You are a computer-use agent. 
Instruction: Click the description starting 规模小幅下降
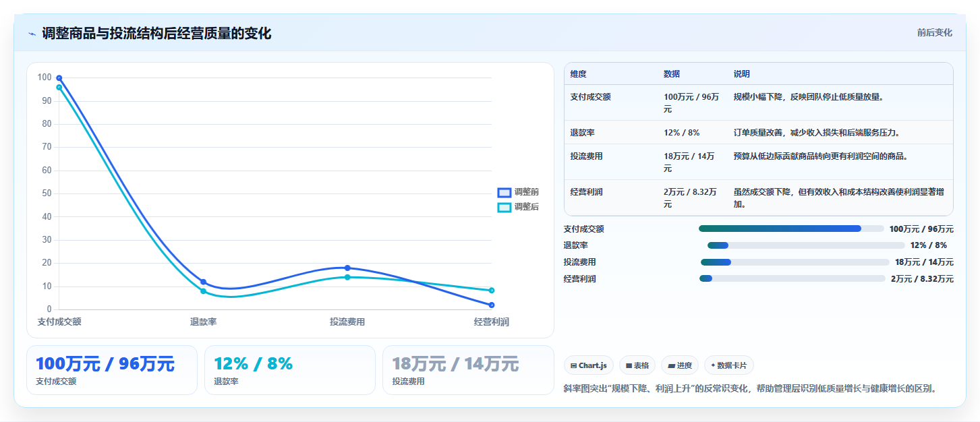click(x=809, y=97)
